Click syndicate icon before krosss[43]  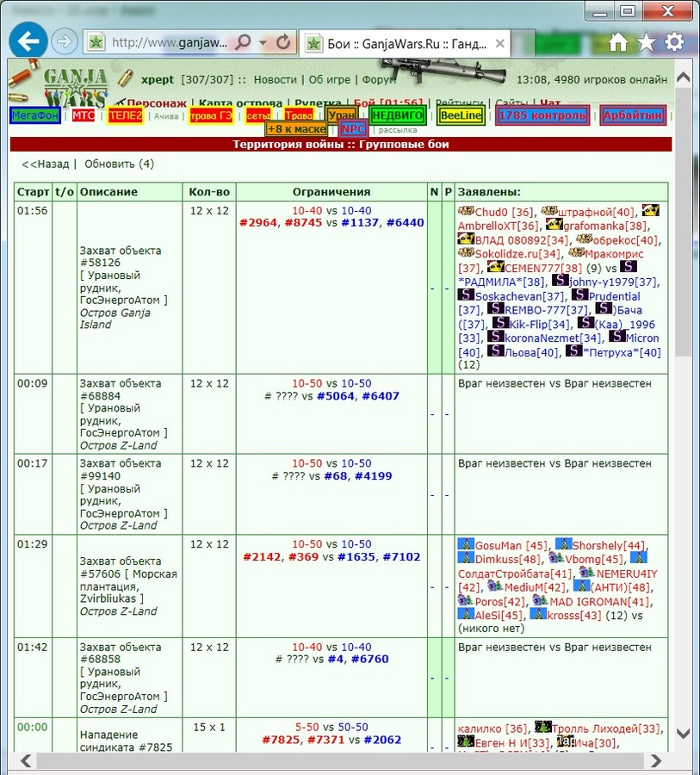tap(538, 614)
